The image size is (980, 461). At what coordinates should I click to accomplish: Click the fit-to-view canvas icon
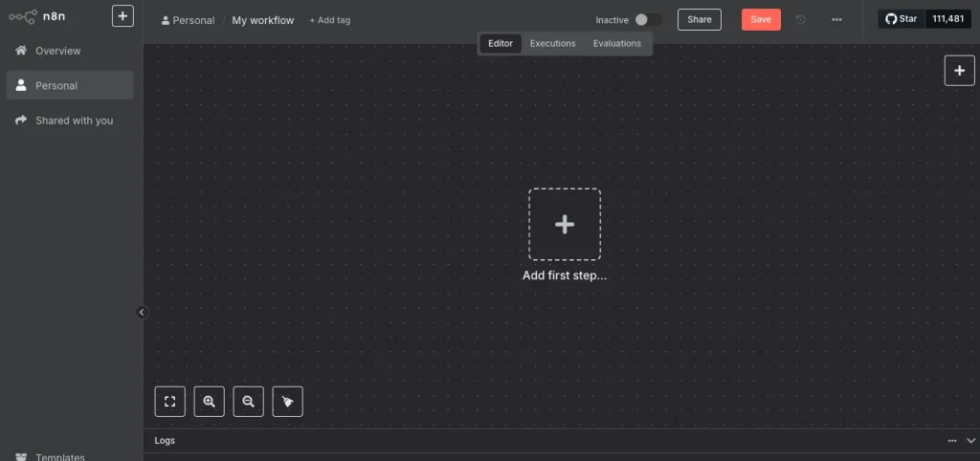[x=170, y=402]
